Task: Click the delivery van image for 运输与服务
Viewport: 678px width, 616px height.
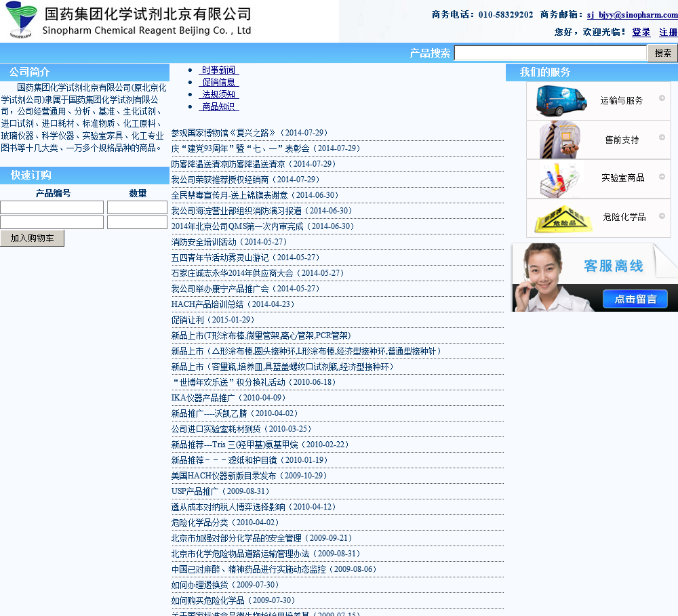Action: 561,101
